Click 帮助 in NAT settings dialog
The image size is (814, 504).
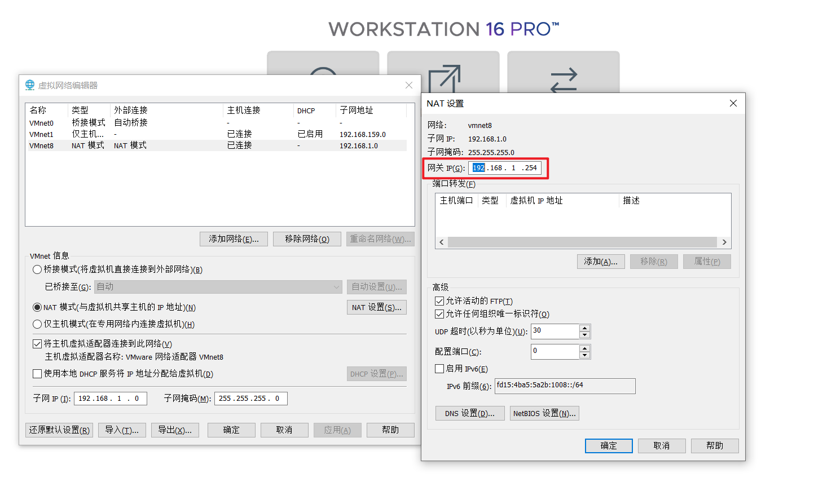click(715, 446)
